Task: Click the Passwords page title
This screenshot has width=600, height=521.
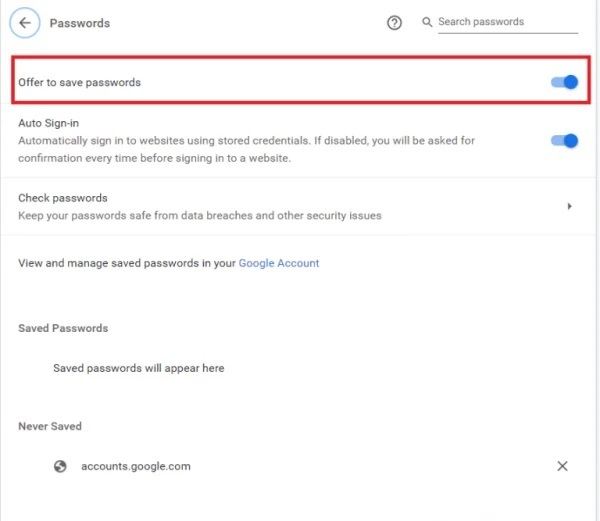Action: coord(80,23)
